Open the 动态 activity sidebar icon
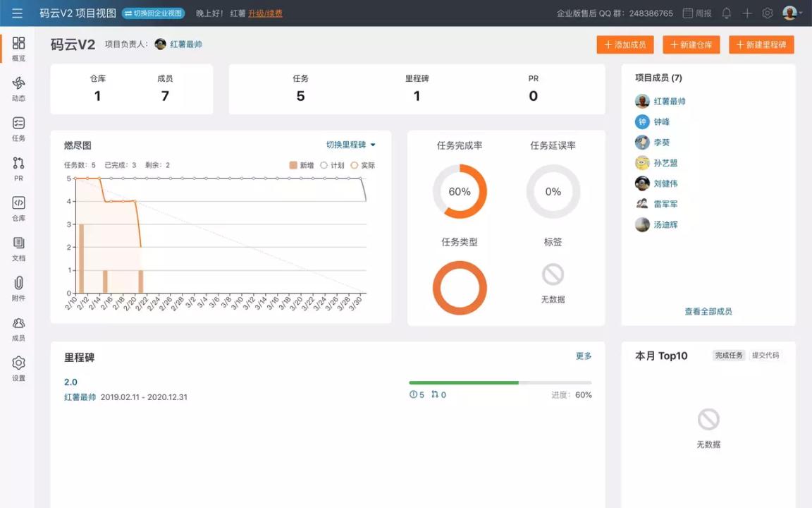 18,89
